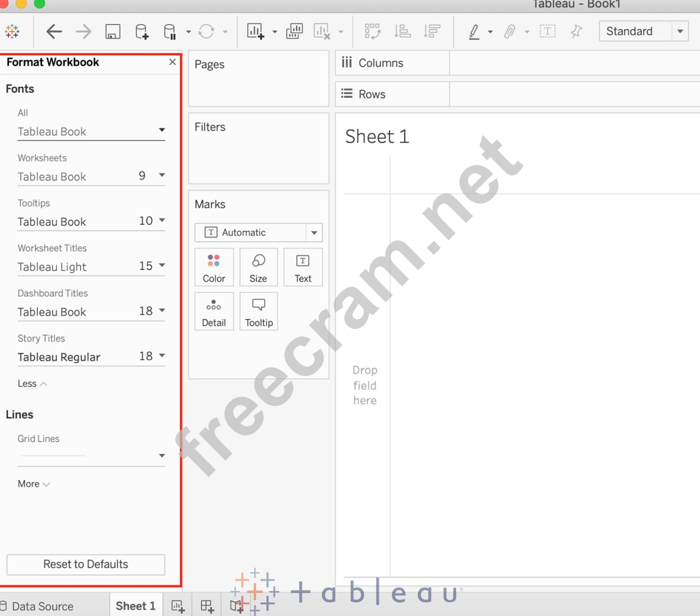Click the Sort Ascending icon

pos(403,31)
